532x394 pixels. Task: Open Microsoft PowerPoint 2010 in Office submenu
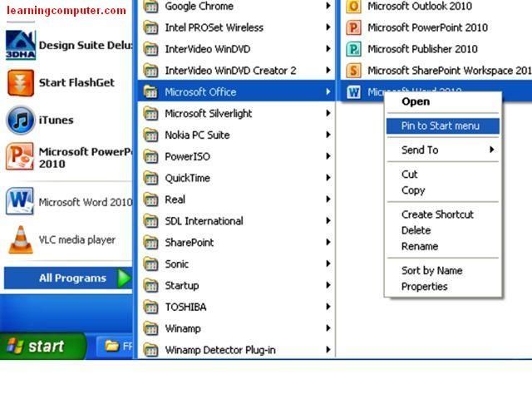pyautogui.click(x=427, y=27)
